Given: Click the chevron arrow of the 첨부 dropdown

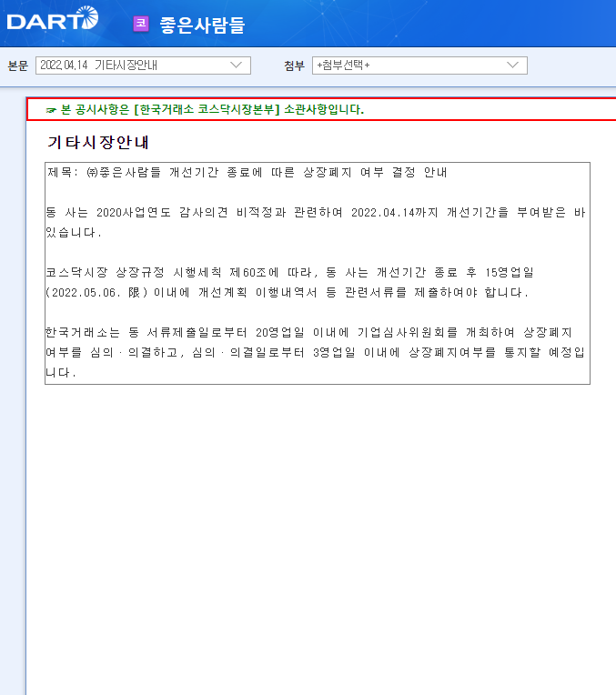Looking at the screenshot, I should [x=512, y=65].
